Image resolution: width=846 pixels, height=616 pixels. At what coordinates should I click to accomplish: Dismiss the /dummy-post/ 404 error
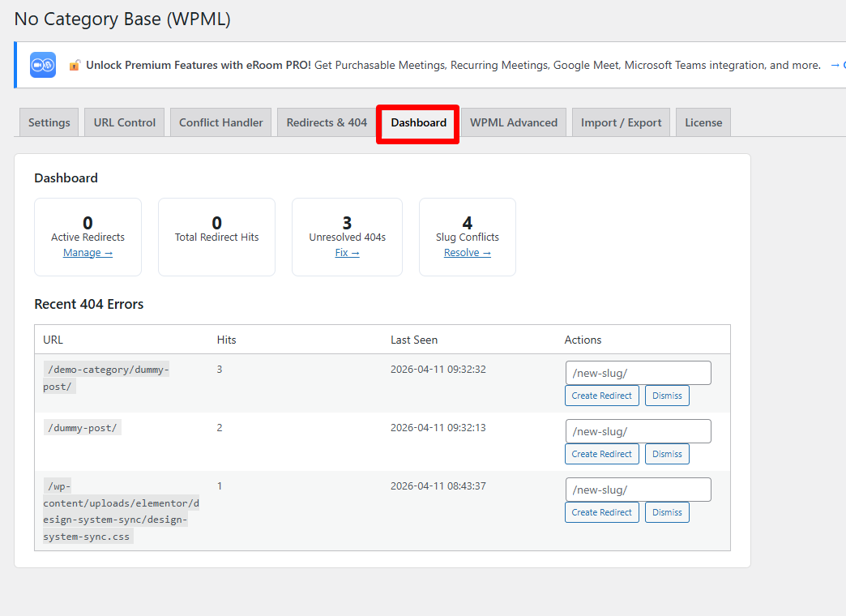tap(667, 454)
